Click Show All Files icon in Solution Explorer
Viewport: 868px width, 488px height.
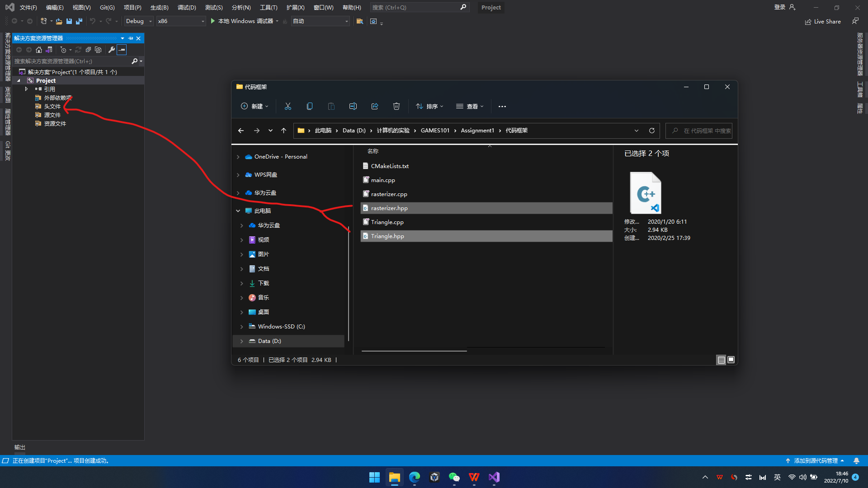click(98, 50)
